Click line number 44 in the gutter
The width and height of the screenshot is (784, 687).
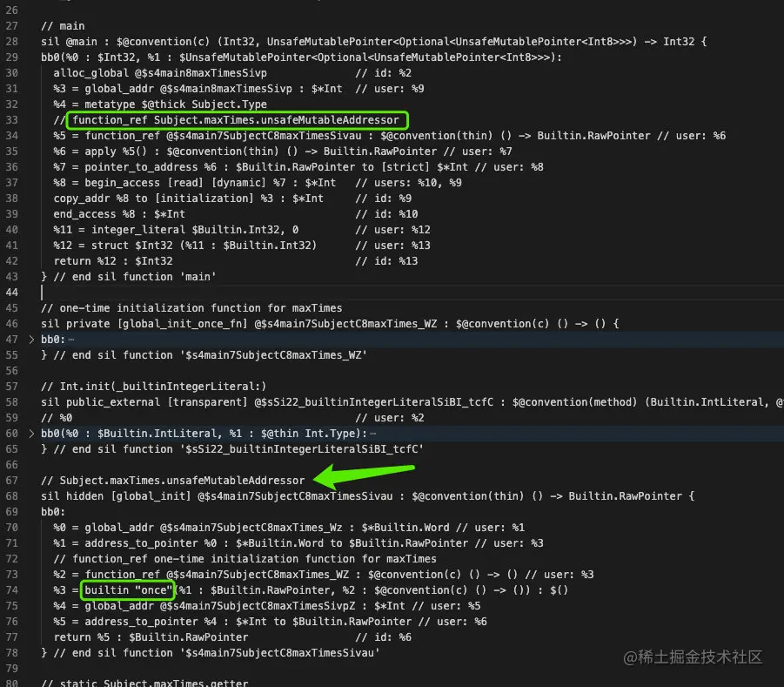(x=11, y=293)
